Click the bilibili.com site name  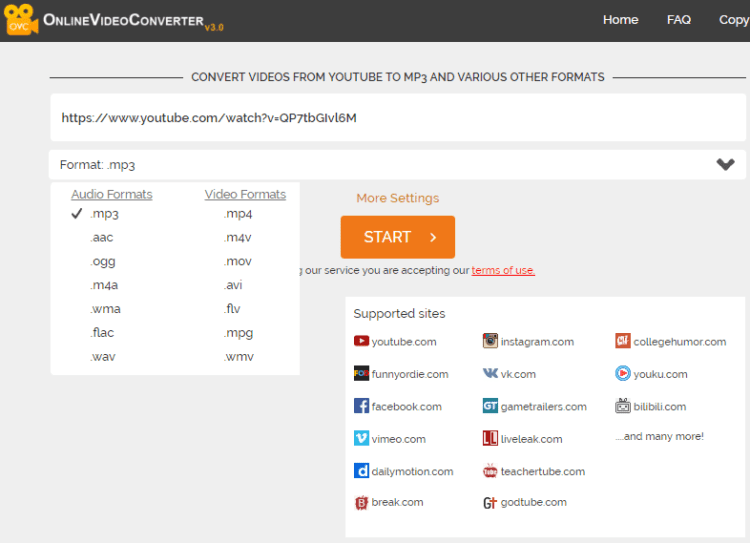click(660, 407)
